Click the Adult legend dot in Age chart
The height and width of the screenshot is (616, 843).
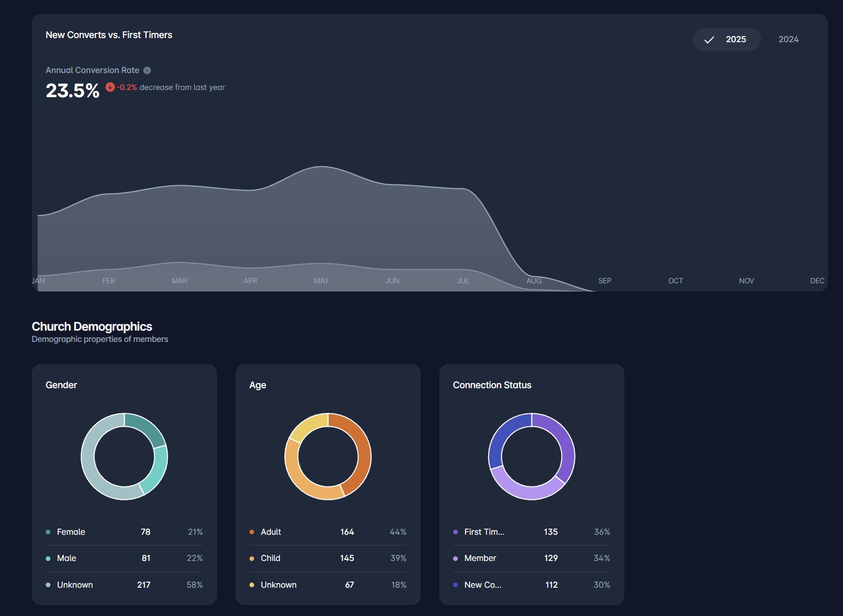coord(252,532)
